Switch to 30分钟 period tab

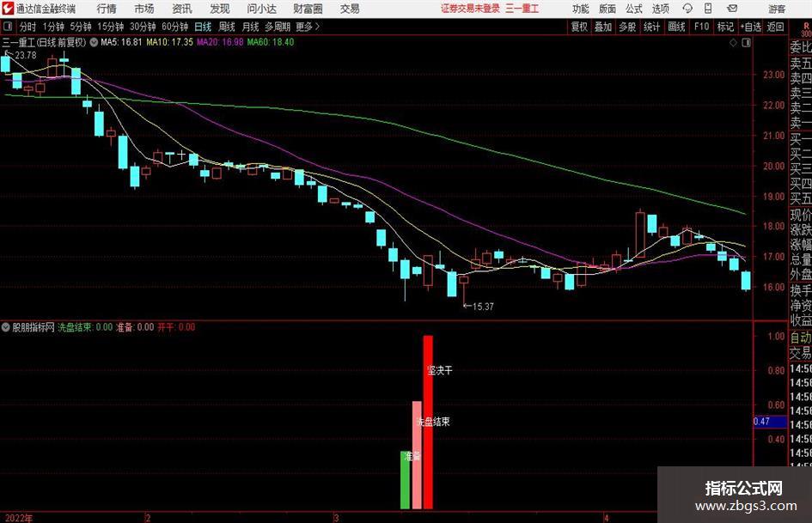143,27
